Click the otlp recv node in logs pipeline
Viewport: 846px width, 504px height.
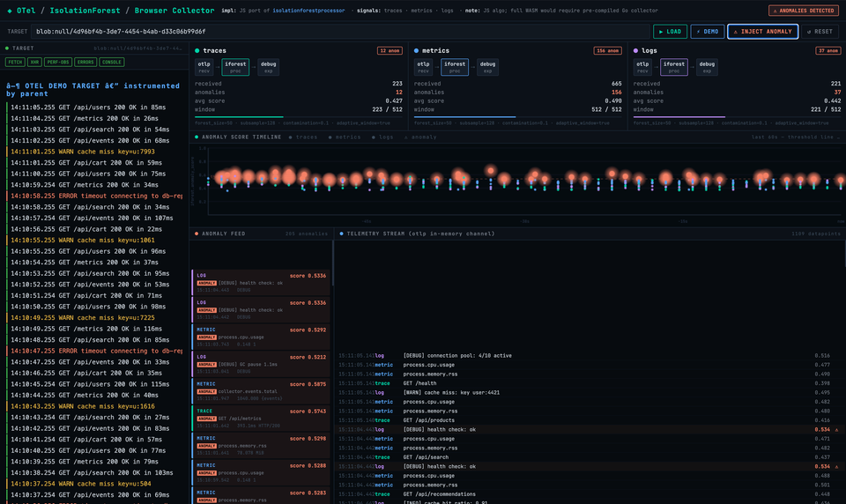(x=642, y=67)
